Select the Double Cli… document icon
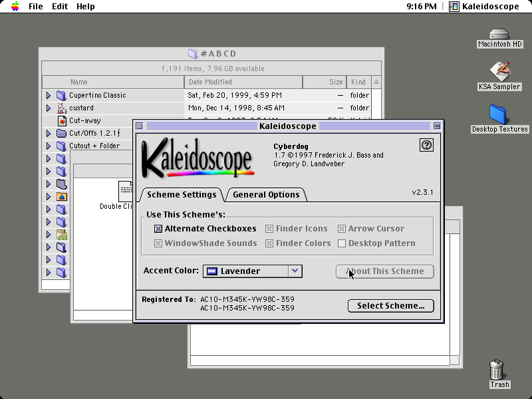Viewport: 532px width, 399px height. [x=126, y=192]
